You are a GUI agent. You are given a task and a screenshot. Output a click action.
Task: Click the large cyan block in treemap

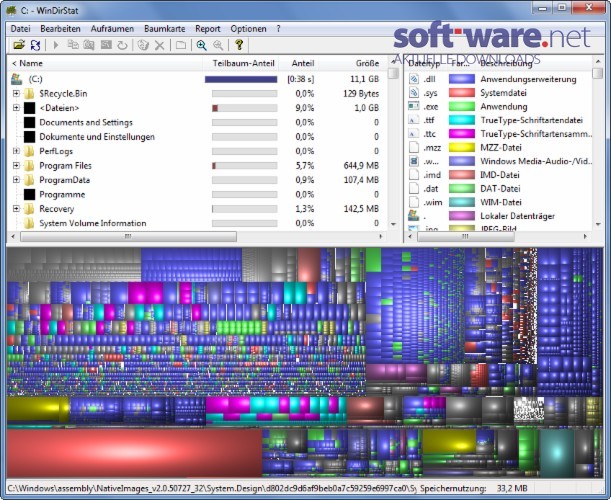click(556, 452)
